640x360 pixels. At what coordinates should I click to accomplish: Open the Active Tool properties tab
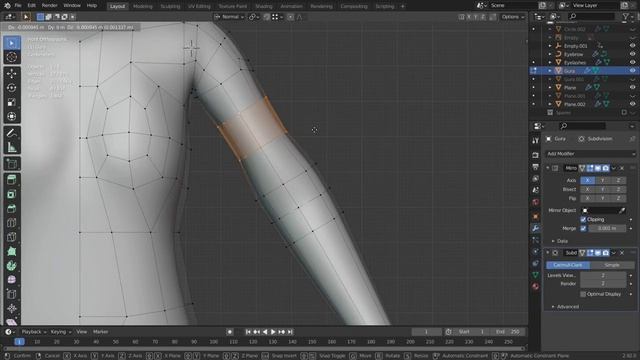click(535, 141)
